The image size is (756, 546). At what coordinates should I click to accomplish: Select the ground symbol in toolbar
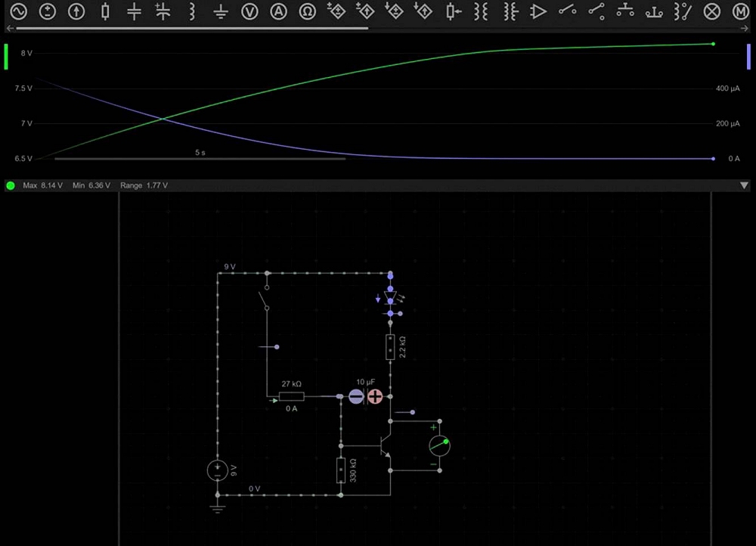tap(221, 11)
